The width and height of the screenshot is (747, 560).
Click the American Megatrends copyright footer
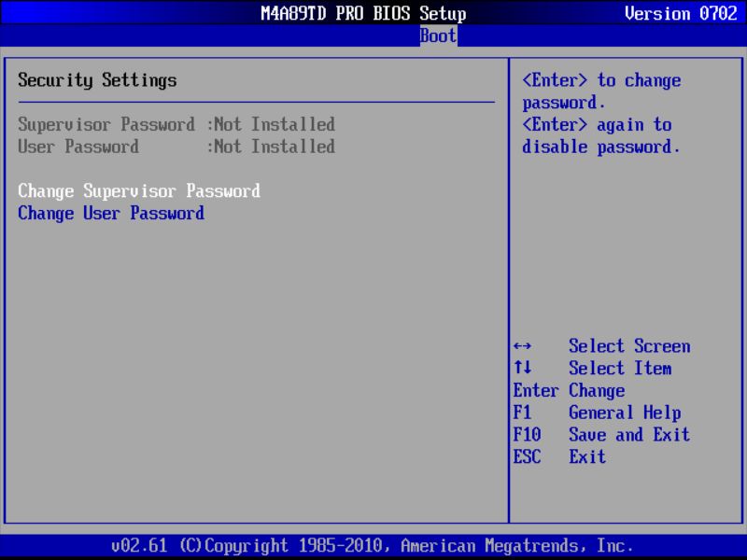(x=373, y=545)
